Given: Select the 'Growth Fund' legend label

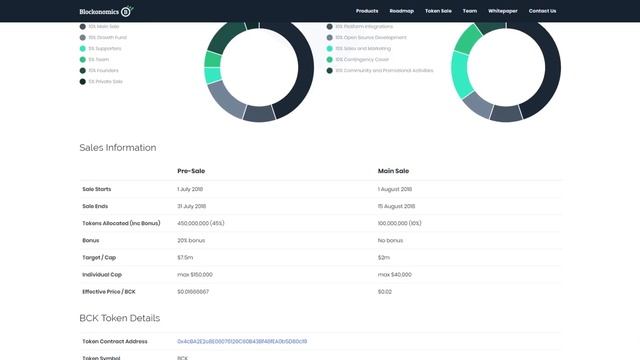Looking at the screenshot, I should (x=108, y=38).
